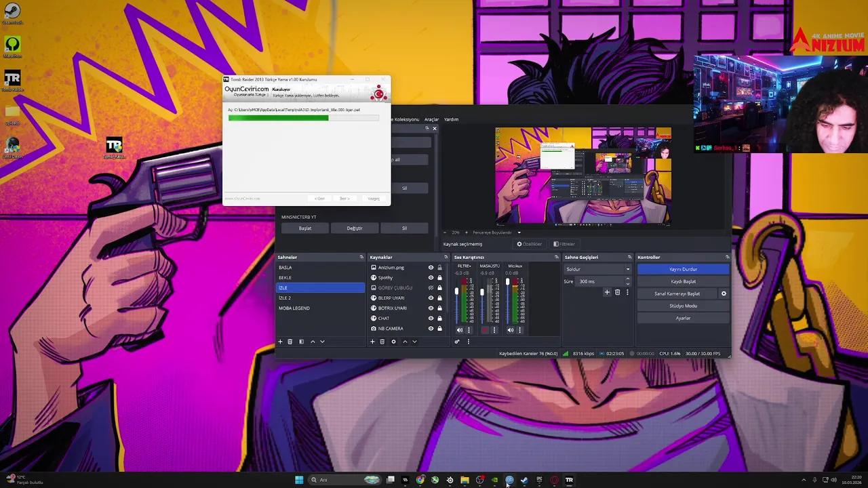Open advanced audio properties gear icon
Image resolution: width=868 pixels, height=488 pixels.
[457, 342]
